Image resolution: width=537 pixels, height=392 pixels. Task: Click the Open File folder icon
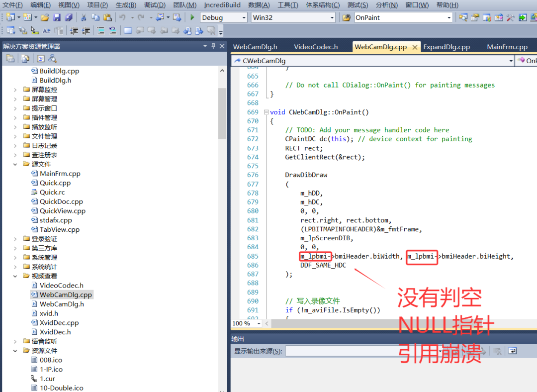[45, 17]
